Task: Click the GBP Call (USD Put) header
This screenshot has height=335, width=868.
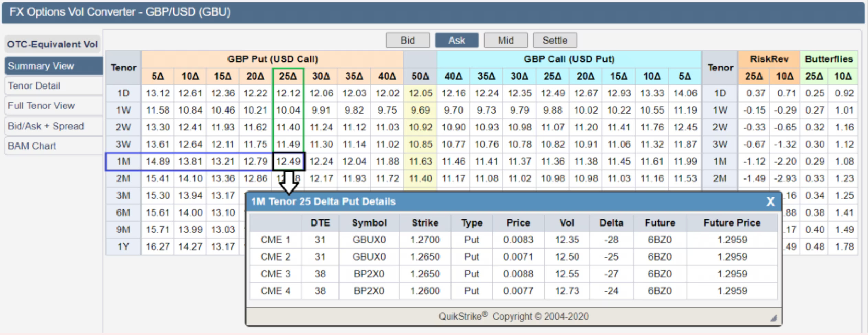Action: pos(569,59)
